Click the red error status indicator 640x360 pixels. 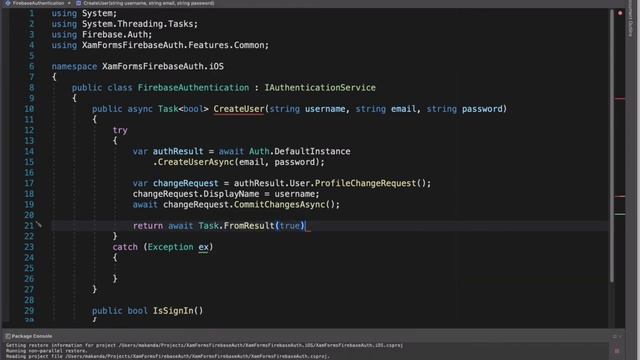[620, 13]
